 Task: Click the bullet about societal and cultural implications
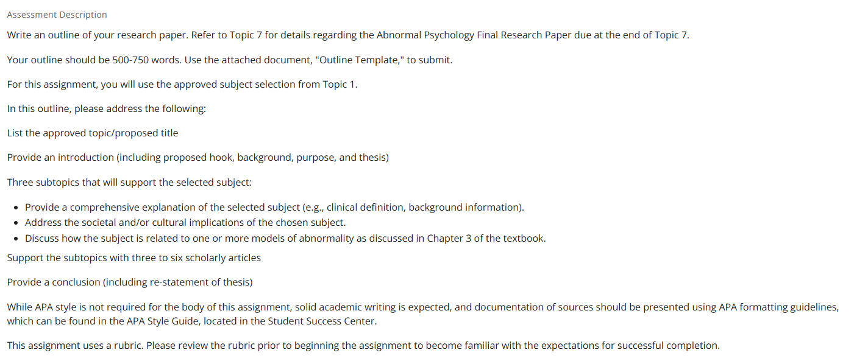(x=185, y=222)
